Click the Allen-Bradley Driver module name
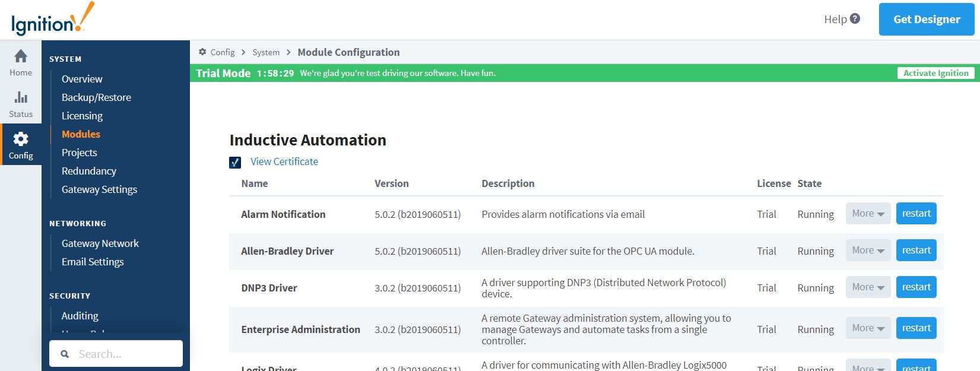This screenshot has height=371, width=980. click(287, 251)
